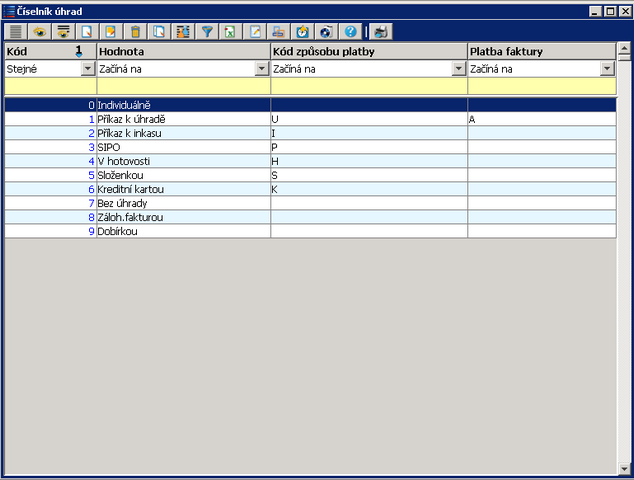
Task: Click the blank new record page icon
Action: pyautogui.click(x=87, y=31)
